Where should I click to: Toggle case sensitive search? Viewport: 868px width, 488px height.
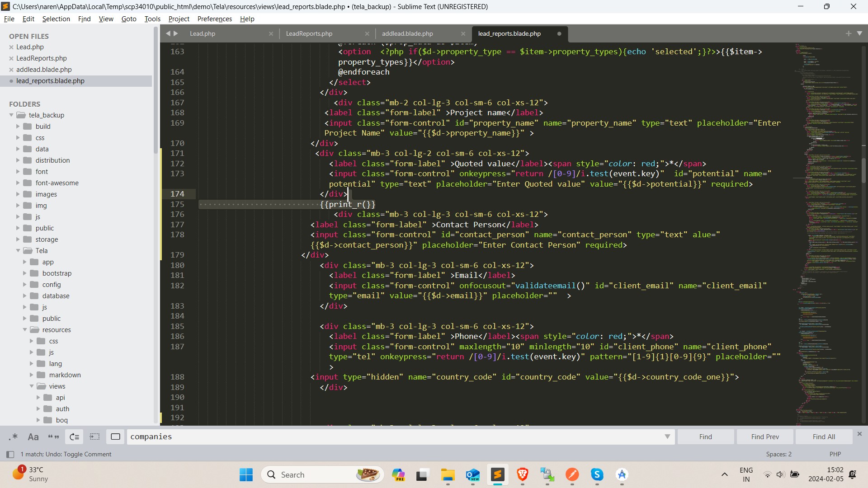point(33,436)
